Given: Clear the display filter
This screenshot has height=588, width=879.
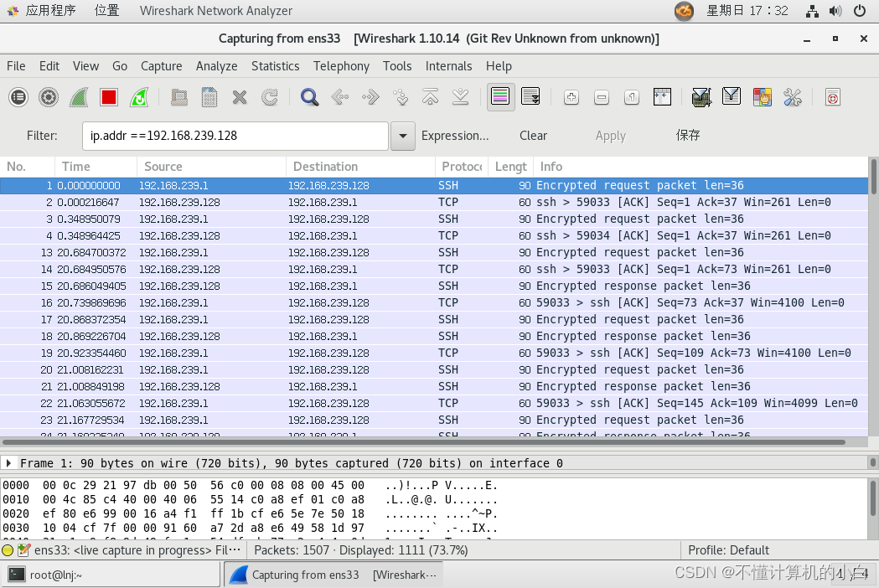Looking at the screenshot, I should click(x=533, y=136).
